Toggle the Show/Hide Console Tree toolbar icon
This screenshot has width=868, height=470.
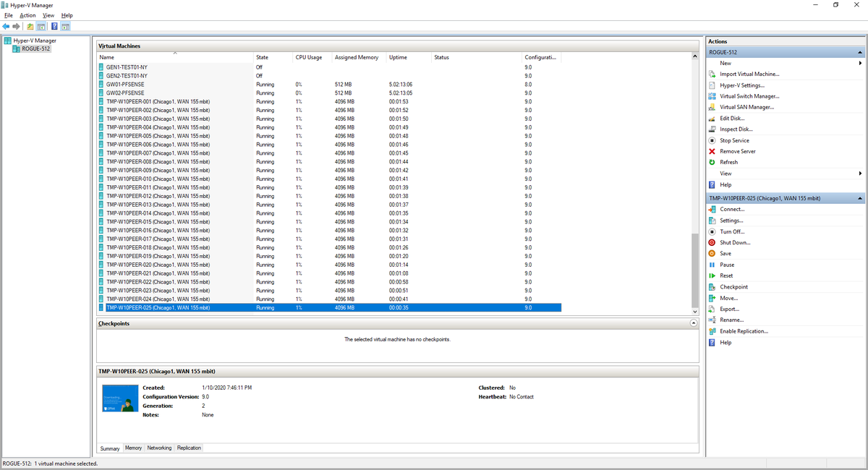click(x=41, y=27)
